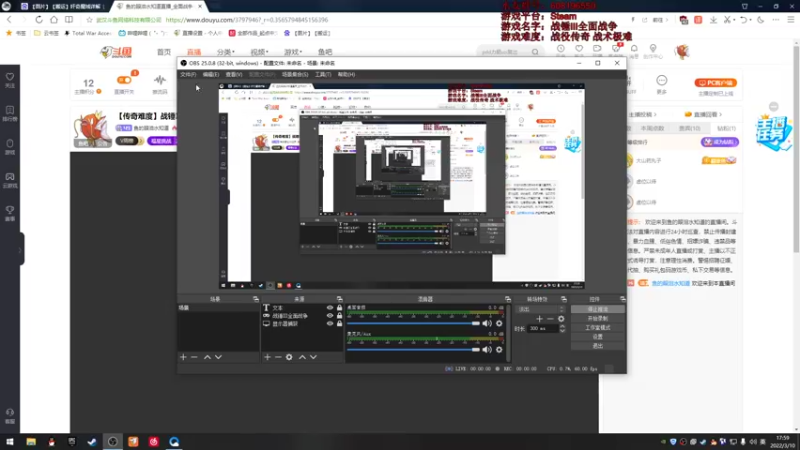800x450 pixels.
Task: Mute the Mic/Aux speaker icon
Action: (487, 349)
